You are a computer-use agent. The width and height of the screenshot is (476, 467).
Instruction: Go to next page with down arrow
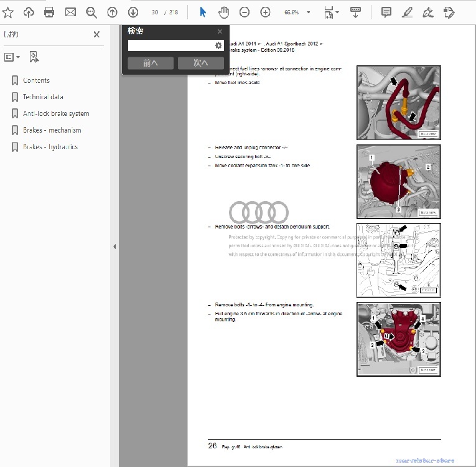click(133, 12)
